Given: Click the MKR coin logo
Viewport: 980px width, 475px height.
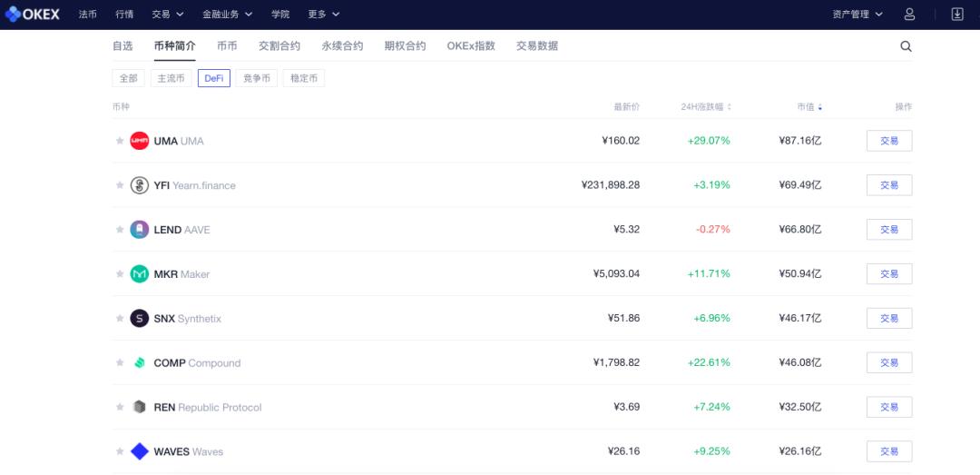Looking at the screenshot, I should tap(140, 274).
